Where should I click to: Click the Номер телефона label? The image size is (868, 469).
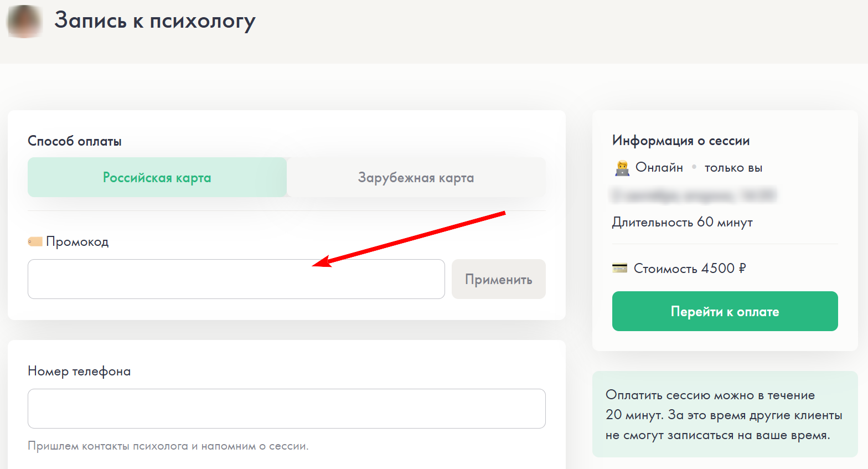(x=79, y=372)
